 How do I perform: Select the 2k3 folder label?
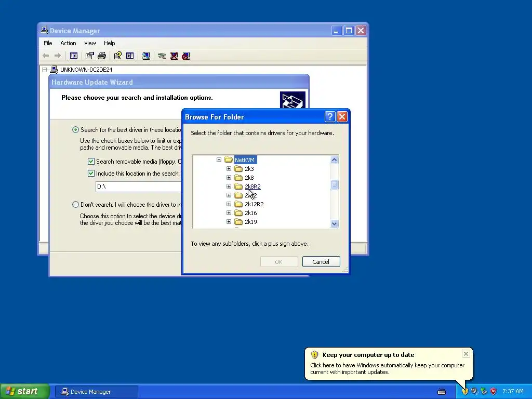[x=249, y=169]
